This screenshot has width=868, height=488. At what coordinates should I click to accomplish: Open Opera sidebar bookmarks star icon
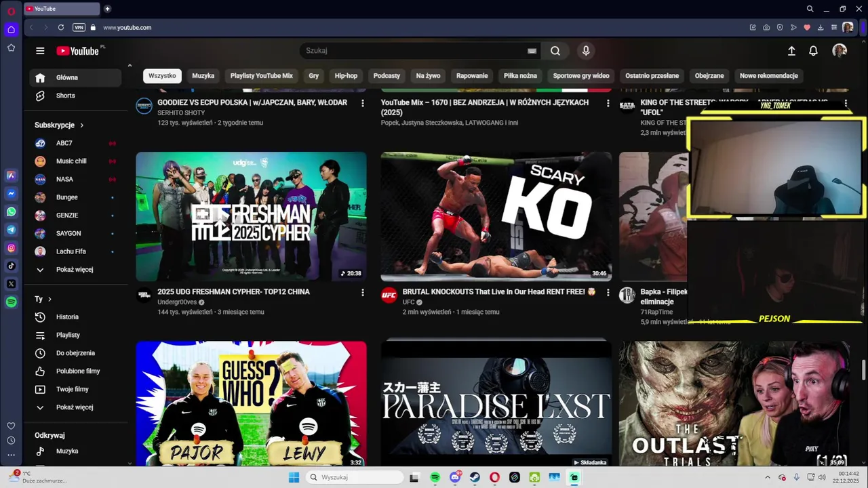pos(11,47)
